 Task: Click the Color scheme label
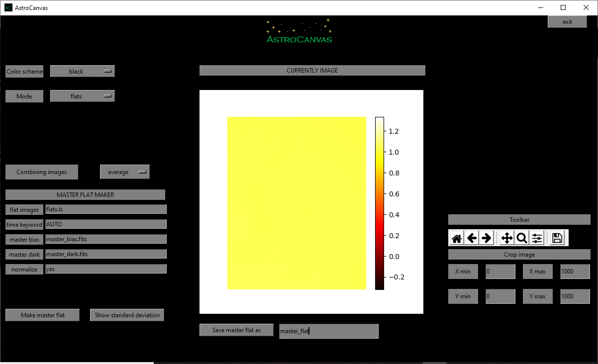(x=24, y=71)
